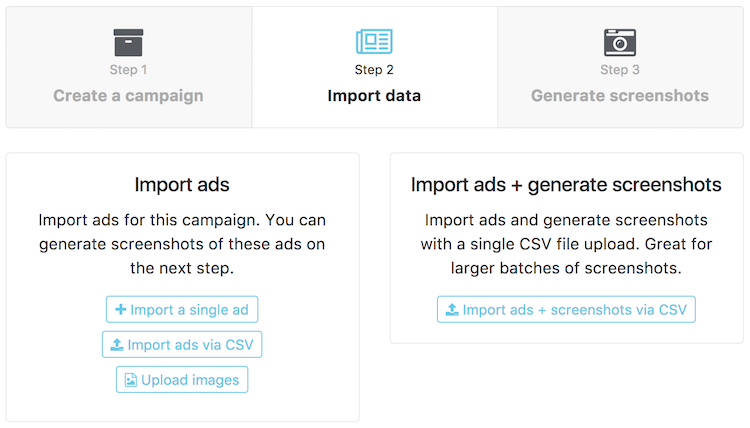The height and width of the screenshot is (428, 750).
Task: Click the Import ads description paragraph
Action: click(x=182, y=243)
